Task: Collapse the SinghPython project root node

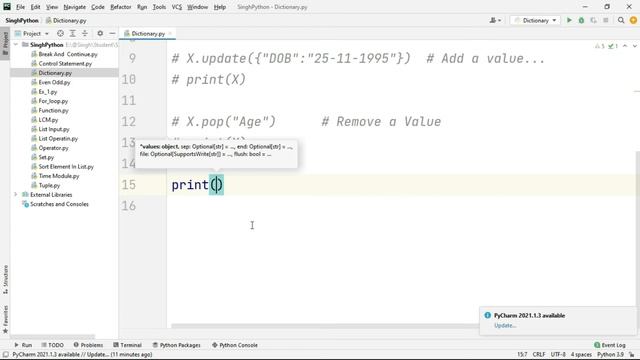Action: pyautogui.click(x=16, y=44)
